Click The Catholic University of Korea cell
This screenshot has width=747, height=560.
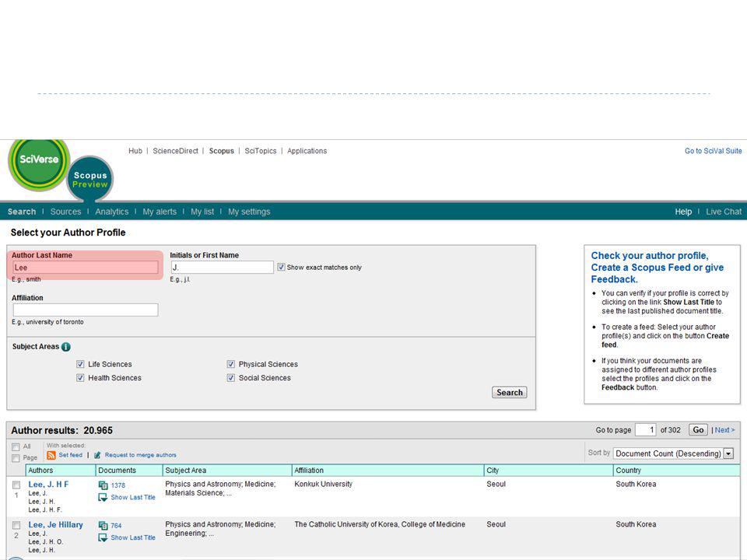click(380, 524)
